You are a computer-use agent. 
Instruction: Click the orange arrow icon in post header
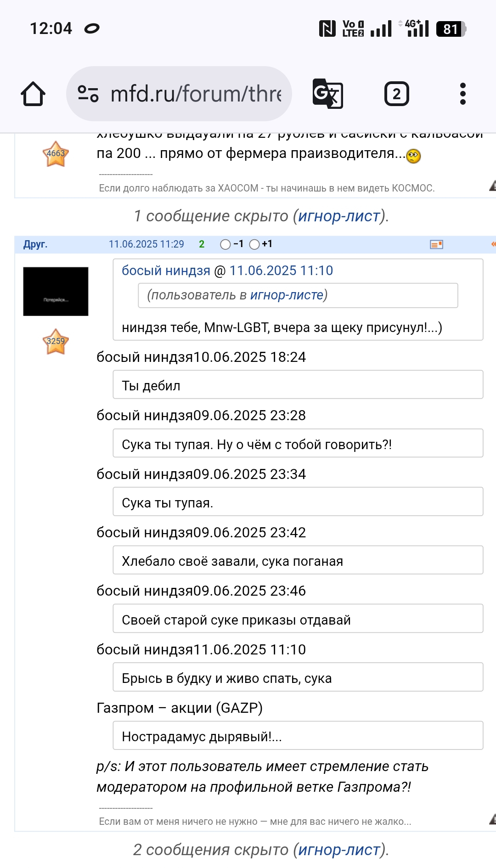tap(493, 244)
